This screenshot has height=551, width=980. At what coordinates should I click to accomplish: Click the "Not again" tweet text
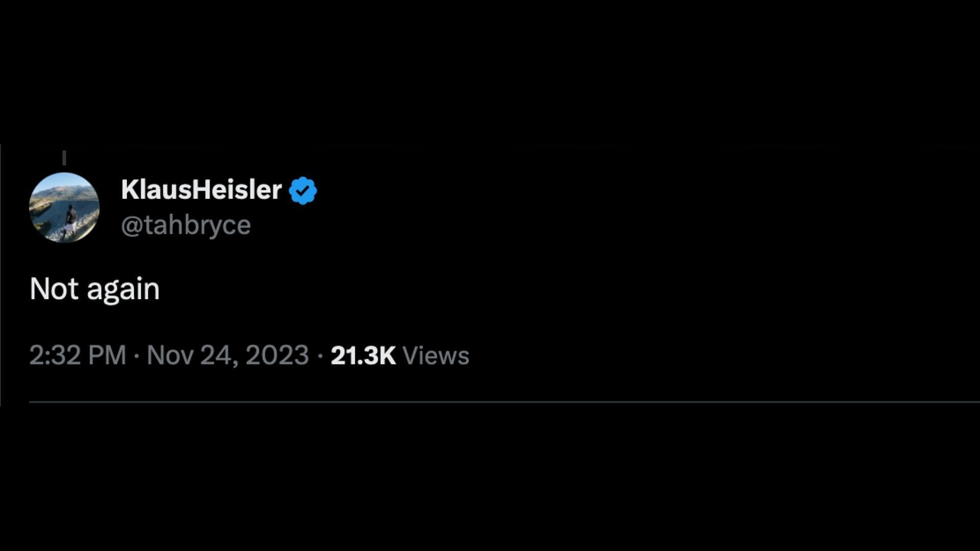(x=94, y=289)
